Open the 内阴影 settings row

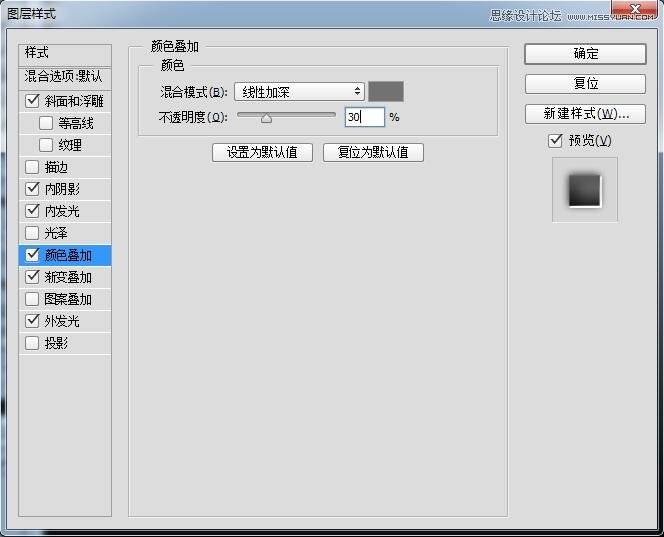65,189
